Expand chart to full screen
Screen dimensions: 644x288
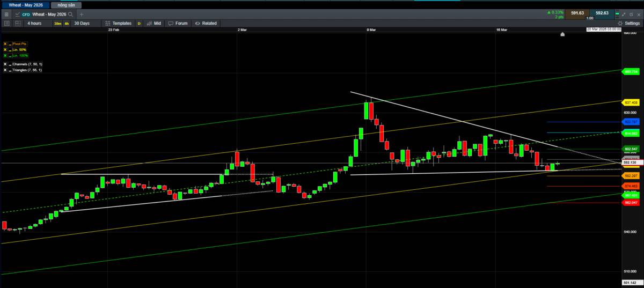(624, 14)
